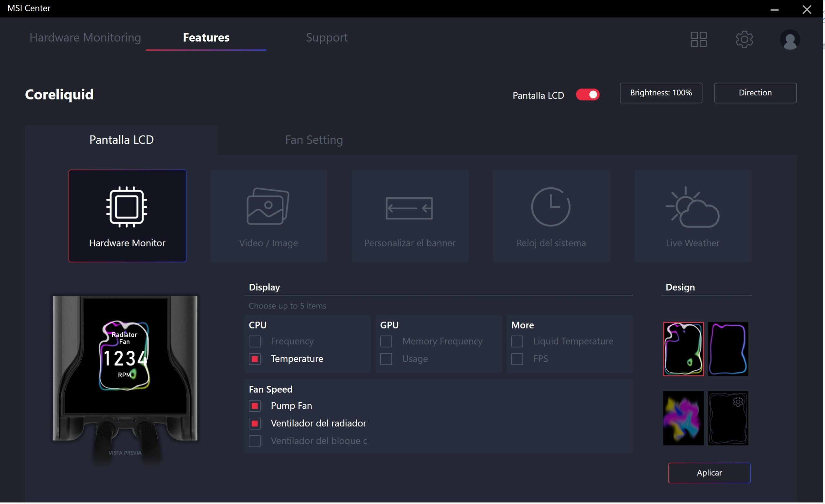The height and width of the screenshot is (504, 825).
Task: Enable the CPU Frequency checkbox
Action: (255, 341)
